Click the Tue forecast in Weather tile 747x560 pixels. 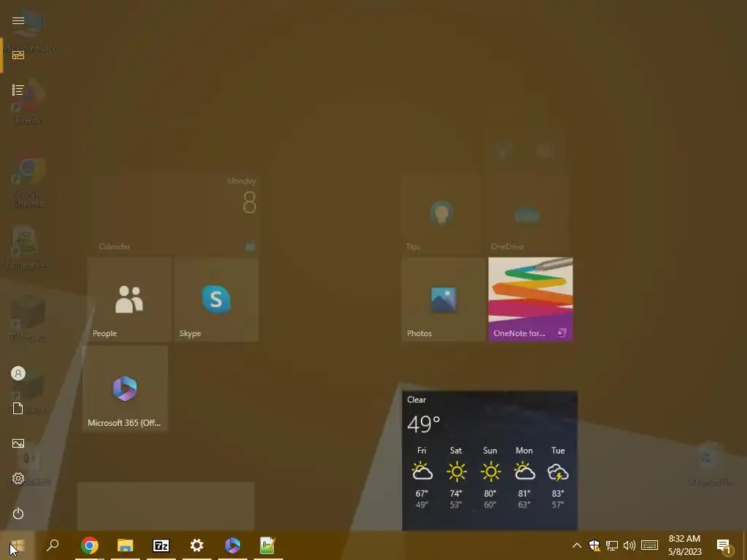[x=558, y=478]
